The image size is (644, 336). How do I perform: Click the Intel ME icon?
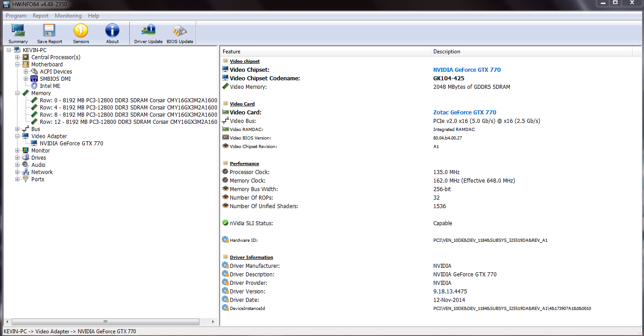pos(34,86)
